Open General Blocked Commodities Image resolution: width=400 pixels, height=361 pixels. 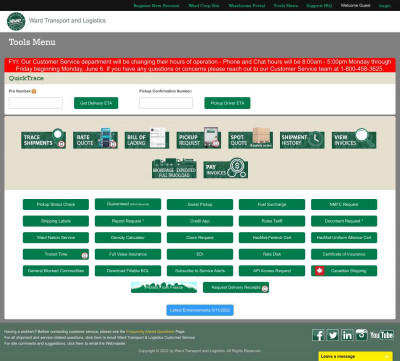[x=56, y=271]
